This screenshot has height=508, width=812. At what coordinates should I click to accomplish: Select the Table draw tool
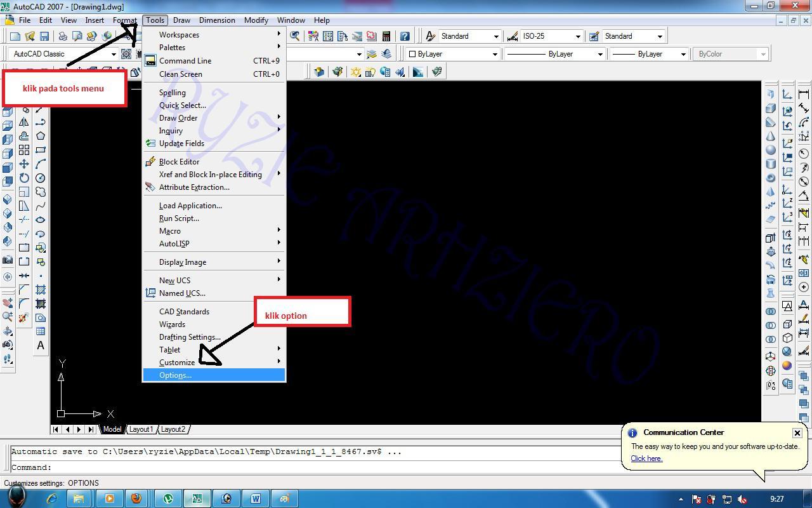coord(41,331)
